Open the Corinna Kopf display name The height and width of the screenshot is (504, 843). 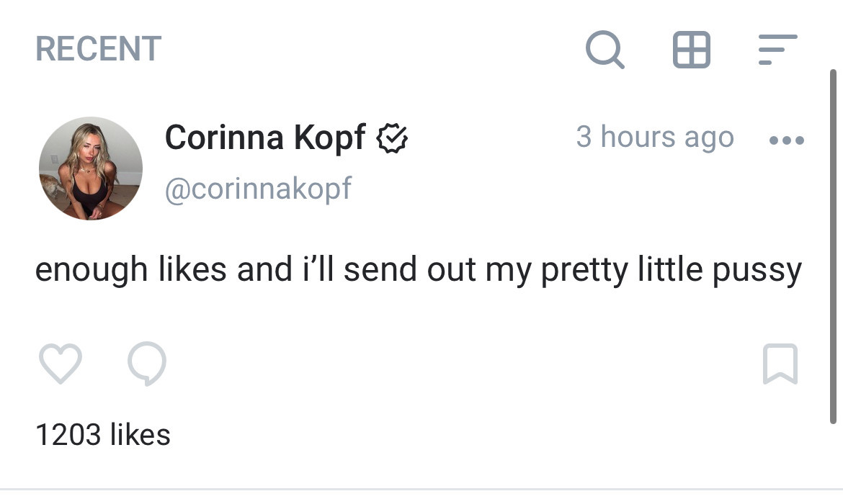coord(265,138)
